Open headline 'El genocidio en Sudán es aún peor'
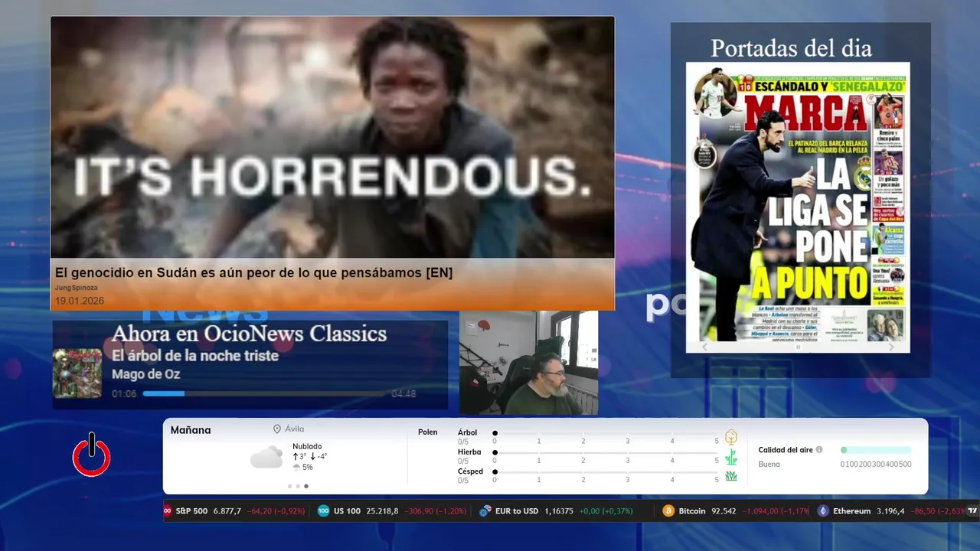Viewport: 980px width, 551px height. [253, 272]
